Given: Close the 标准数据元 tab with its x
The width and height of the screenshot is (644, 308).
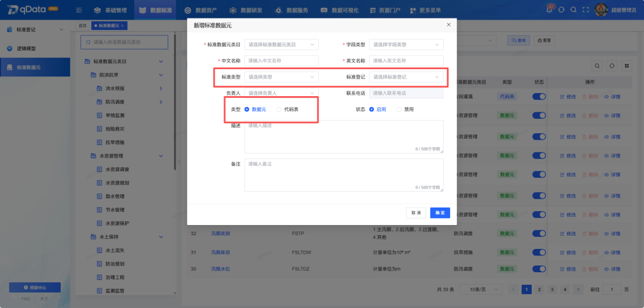Looking at the screenshot, I should (122, 26).
